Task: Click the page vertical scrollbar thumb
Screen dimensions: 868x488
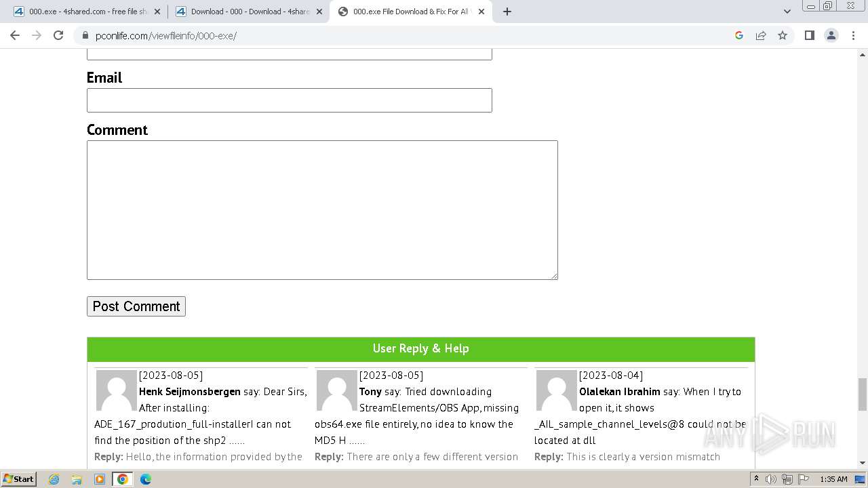Action: 863,394
